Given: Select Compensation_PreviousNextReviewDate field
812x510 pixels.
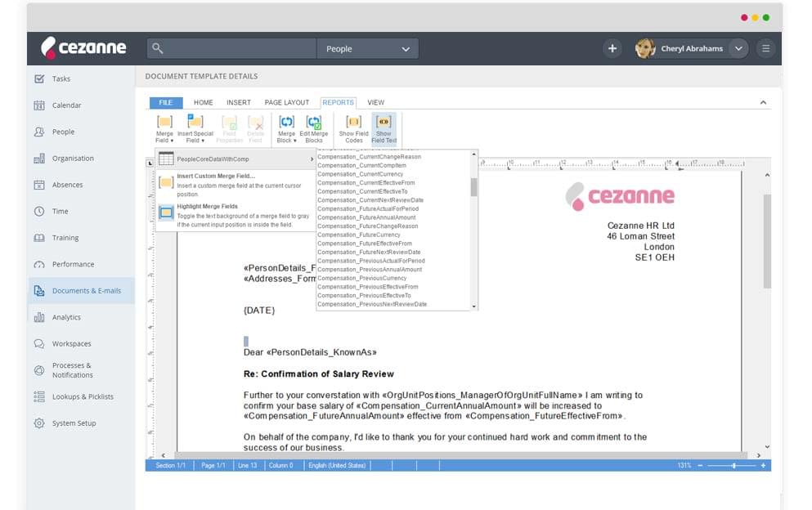Looking at the screenshot, I should [372, 304].
